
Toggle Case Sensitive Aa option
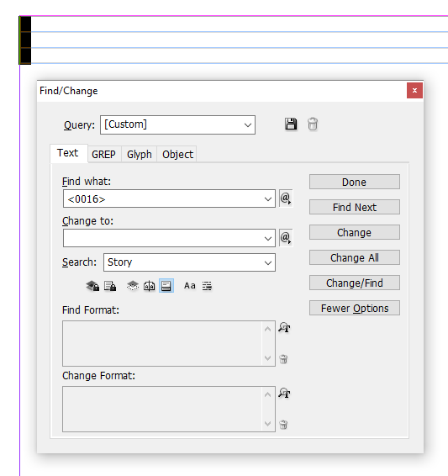190,286
